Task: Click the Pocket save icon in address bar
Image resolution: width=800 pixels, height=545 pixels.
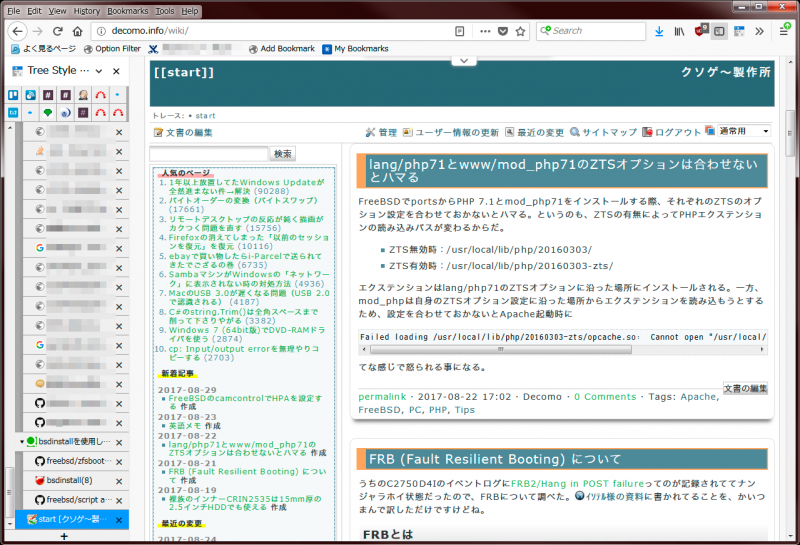Action: 505,31
